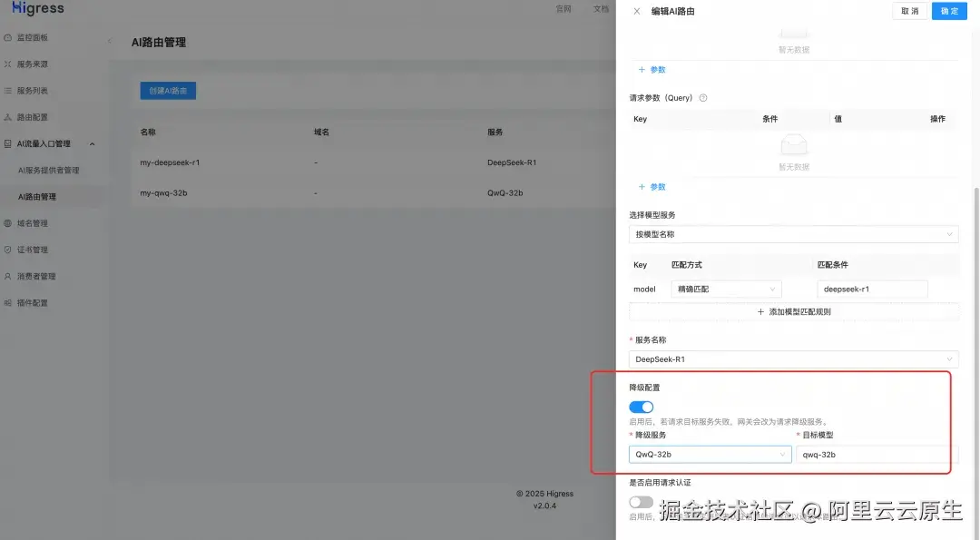Open 证书管理 in the sidebar

pos(33,250)
